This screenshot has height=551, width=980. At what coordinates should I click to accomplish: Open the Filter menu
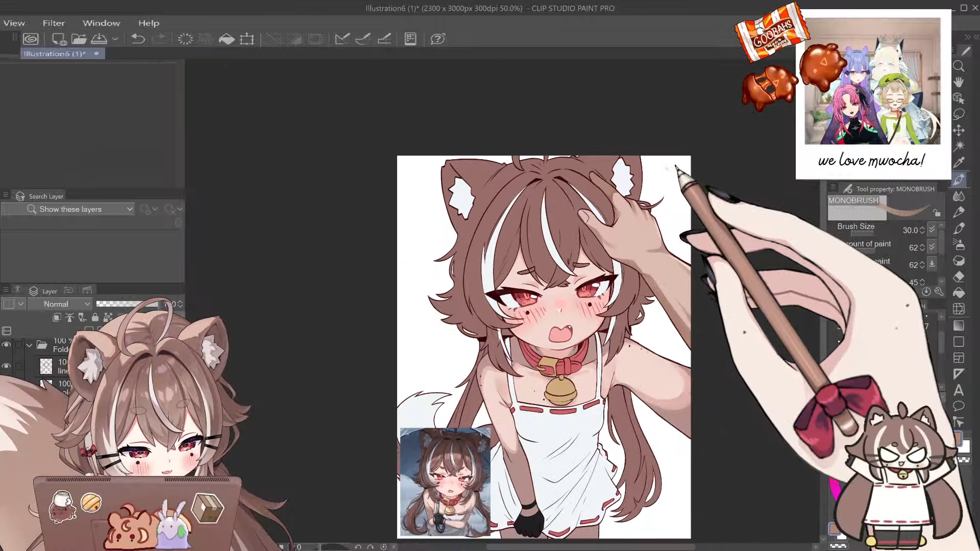click(54, 23)
